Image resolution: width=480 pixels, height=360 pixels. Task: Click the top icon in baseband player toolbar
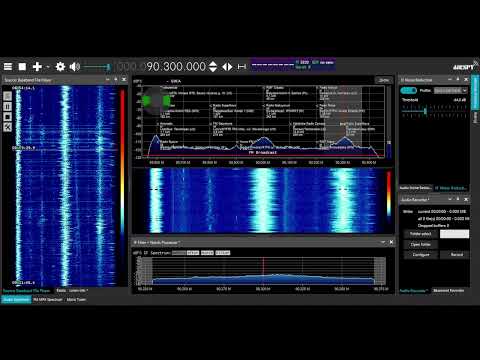tap(7, 96)
